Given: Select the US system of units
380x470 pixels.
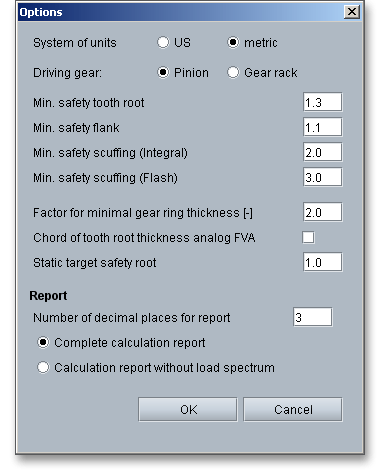Looking at the screenshot, I should tap(163, 42).
